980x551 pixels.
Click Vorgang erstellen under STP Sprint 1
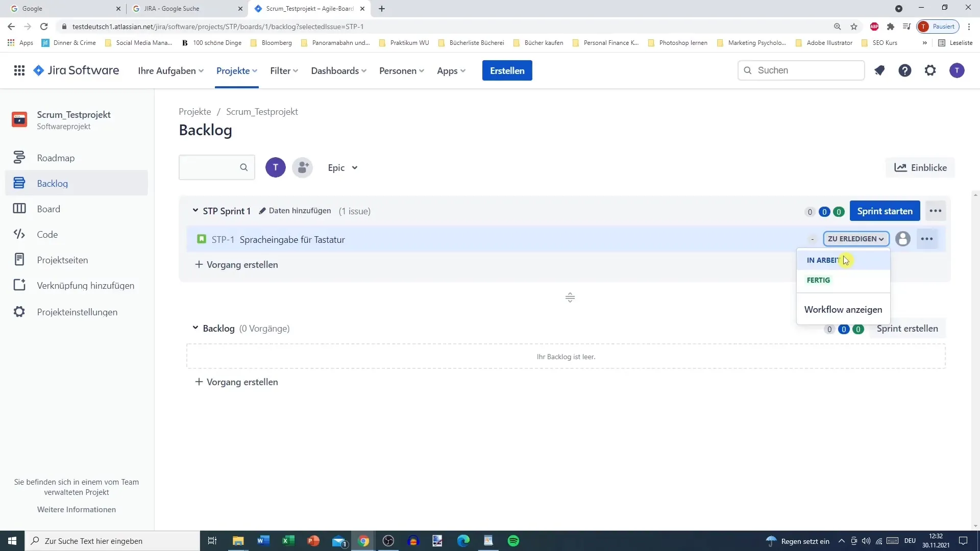click(x=237, y=264)
